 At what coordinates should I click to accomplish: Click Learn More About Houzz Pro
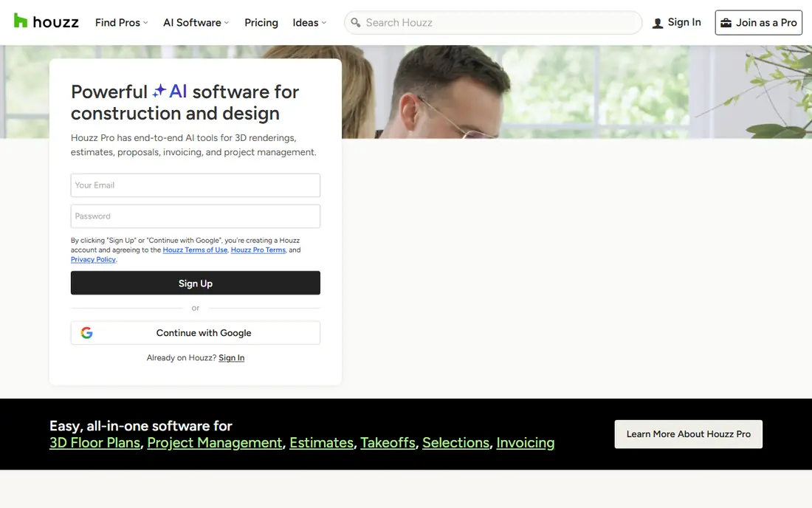(688, 434)
